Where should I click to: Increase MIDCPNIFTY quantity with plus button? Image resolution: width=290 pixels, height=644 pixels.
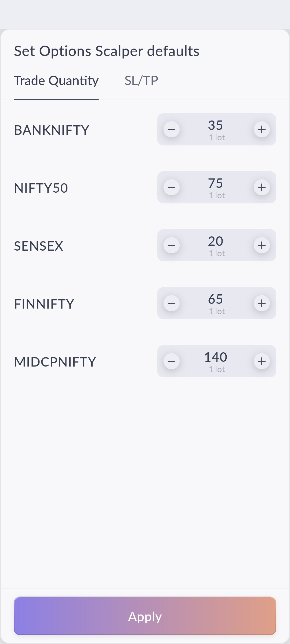pos(262,361)
